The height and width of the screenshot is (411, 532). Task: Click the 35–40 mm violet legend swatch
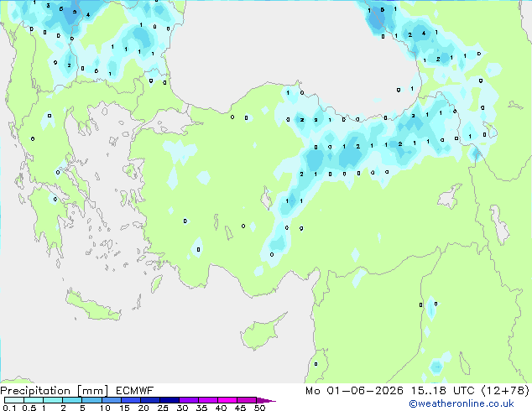tap(208, 400)
